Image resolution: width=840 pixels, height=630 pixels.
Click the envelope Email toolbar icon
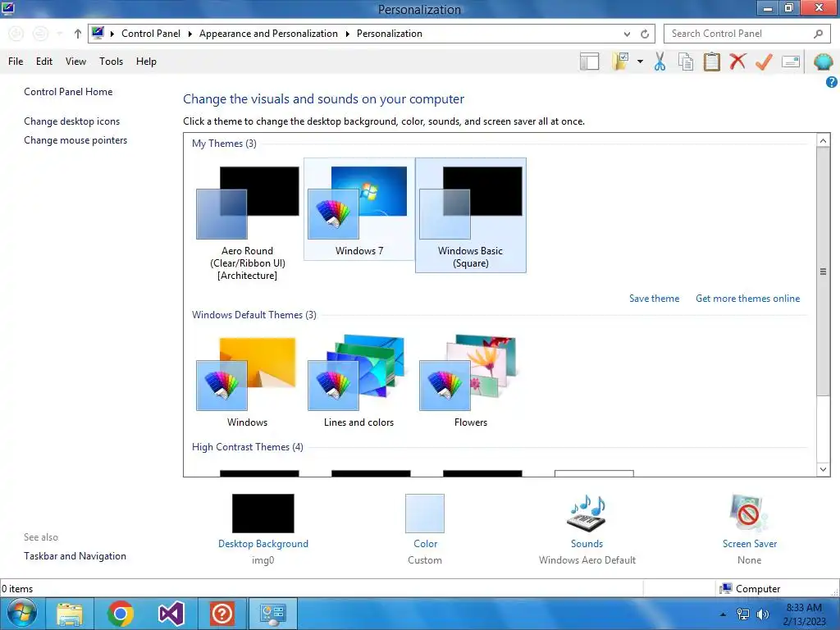tap(791, 62)
